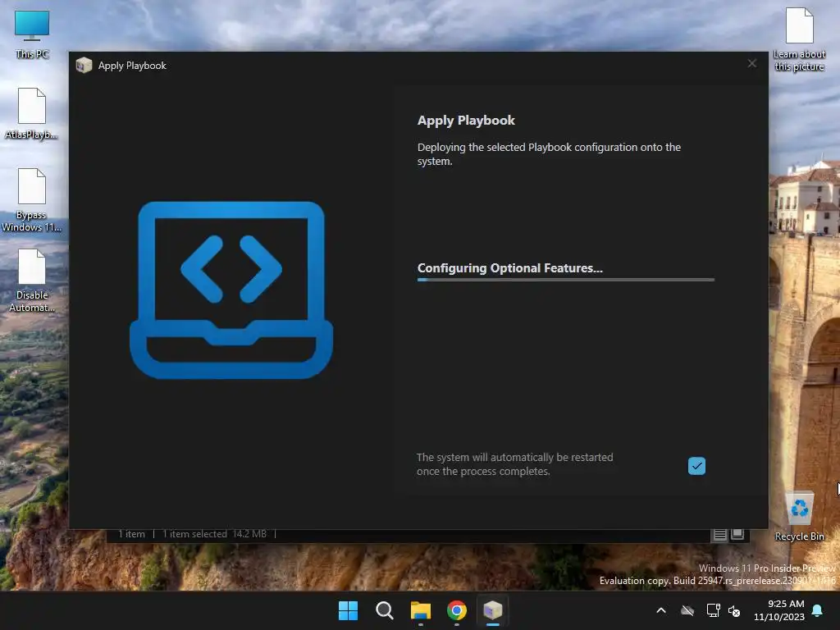The width and height of the screenshot is (840, 630).
Task: Select the Bypass Windows 11 desktop file
Action: 32,200
